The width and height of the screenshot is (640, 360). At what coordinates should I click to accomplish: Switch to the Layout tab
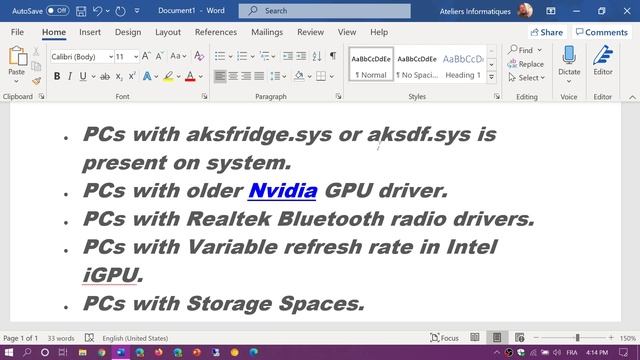[168, 32]
